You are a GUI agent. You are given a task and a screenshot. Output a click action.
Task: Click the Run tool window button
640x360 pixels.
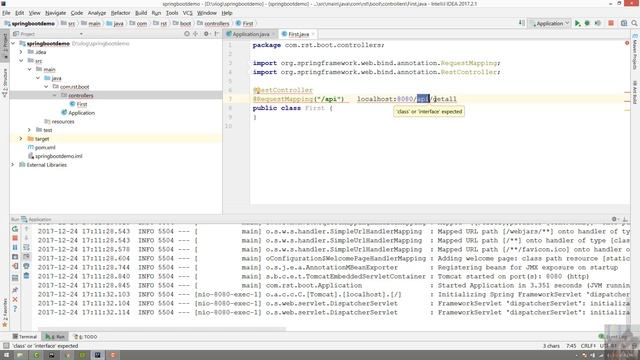[x=56, y=337]
